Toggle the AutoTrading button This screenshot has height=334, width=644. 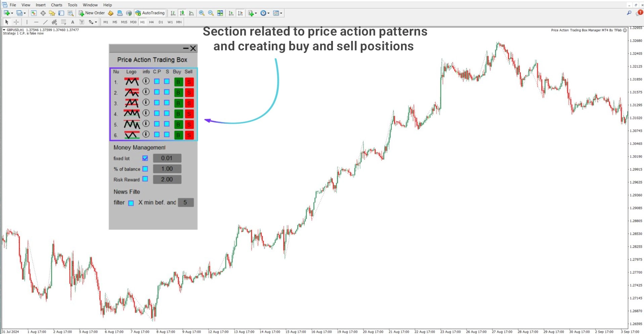tap(150, 13)
